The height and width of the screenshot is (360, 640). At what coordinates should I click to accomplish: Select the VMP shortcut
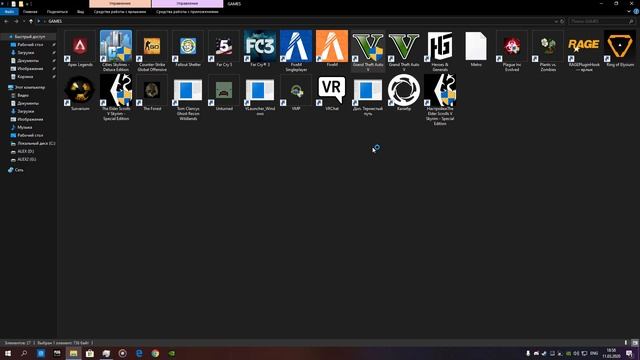[x=296, y=93]
